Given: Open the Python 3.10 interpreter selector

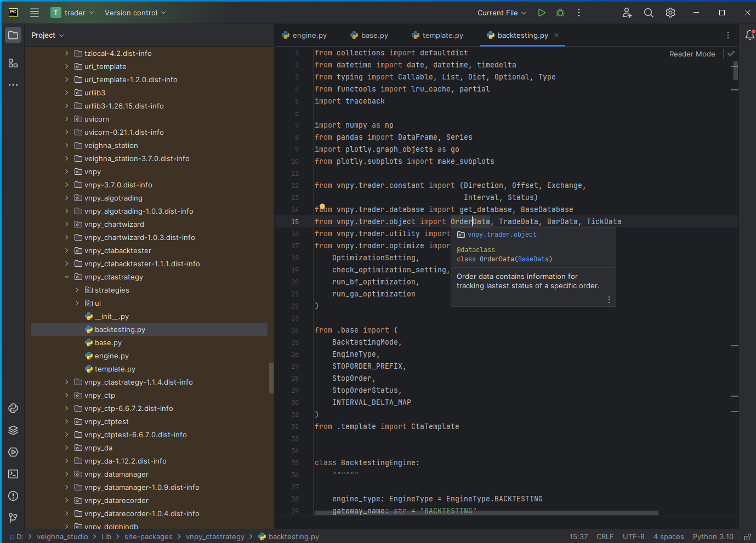Looking at the screenshot, I should (713, 537).
